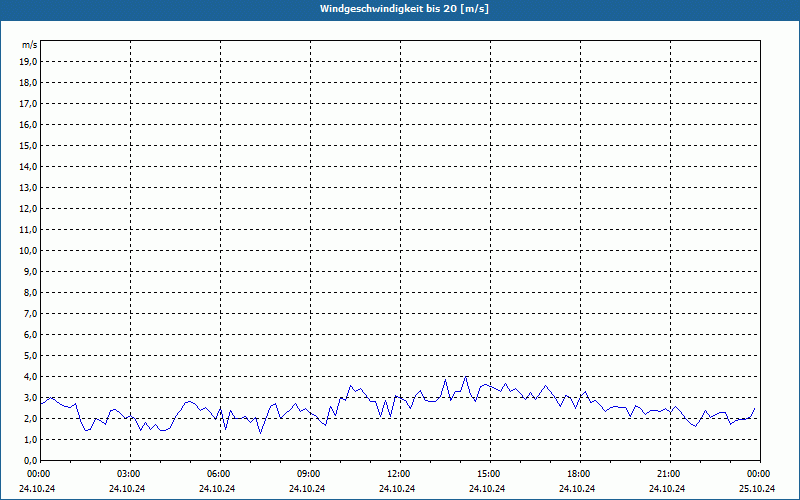Viewport: 800px width, 500px height.
Task: Click the 12:00 time axis label
Action: (399, 474)
